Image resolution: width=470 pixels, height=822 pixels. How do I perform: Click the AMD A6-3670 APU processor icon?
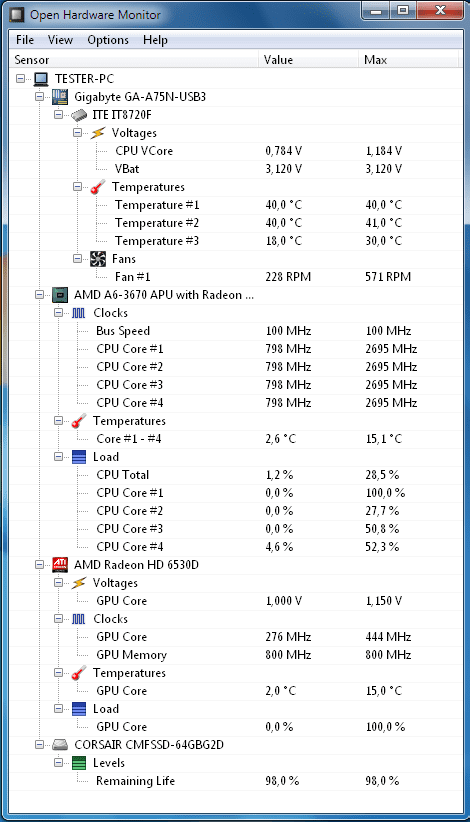60,295
